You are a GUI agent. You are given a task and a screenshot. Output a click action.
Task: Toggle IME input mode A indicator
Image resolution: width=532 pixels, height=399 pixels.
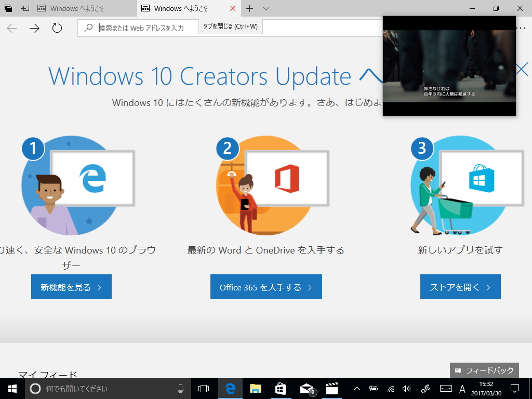(462, 389)
